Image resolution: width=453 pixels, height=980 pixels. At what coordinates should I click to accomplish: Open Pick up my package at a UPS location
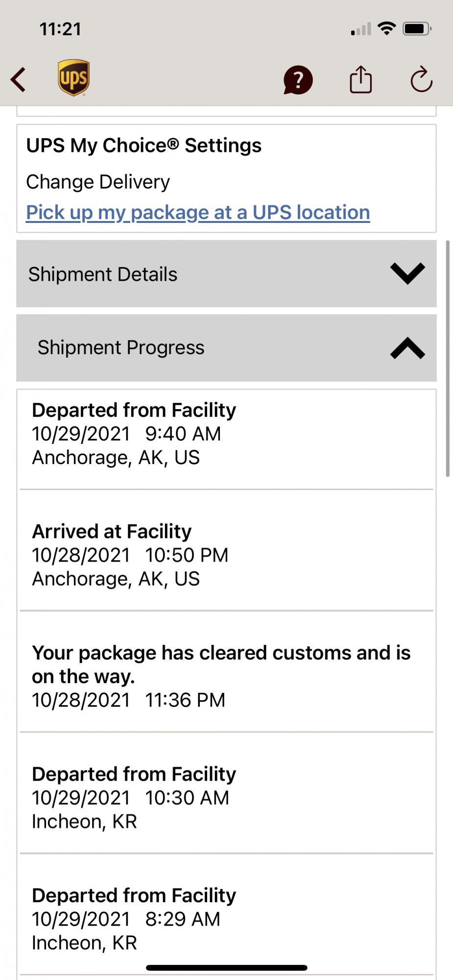click(198, 213)
